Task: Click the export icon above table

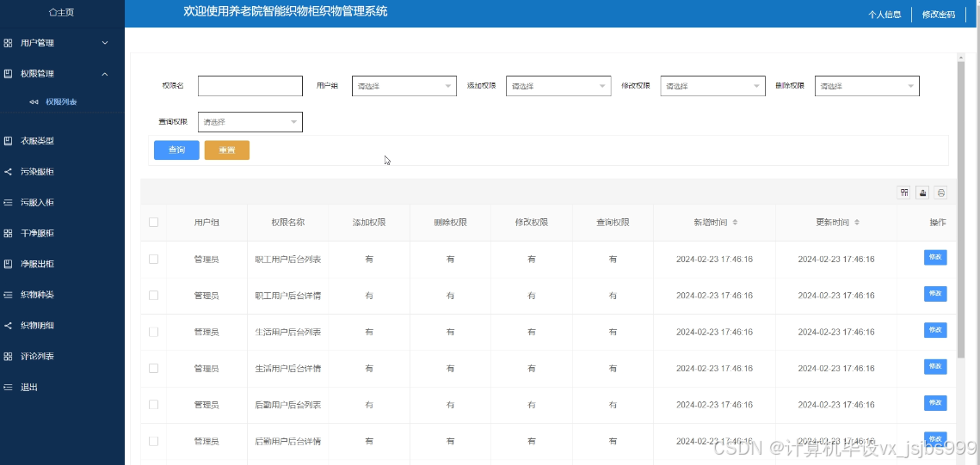Action: coord(922,193)
